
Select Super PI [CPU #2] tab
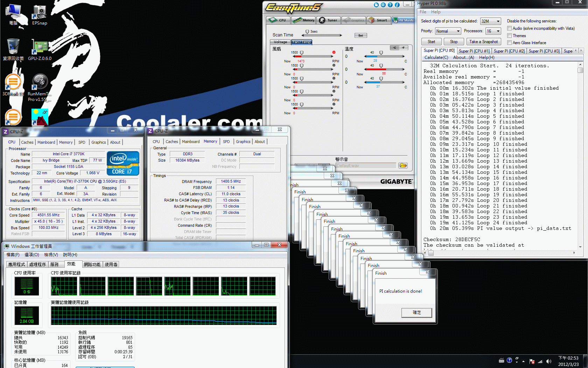point(509,51)
